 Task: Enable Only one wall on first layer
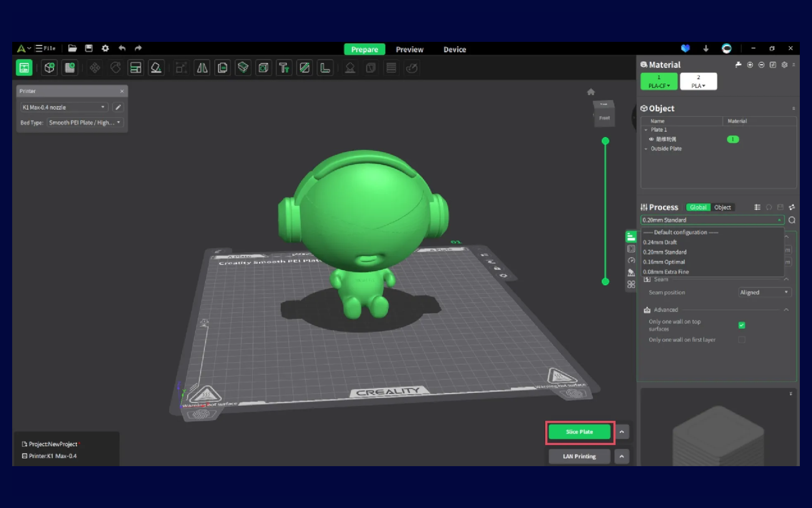741,340
